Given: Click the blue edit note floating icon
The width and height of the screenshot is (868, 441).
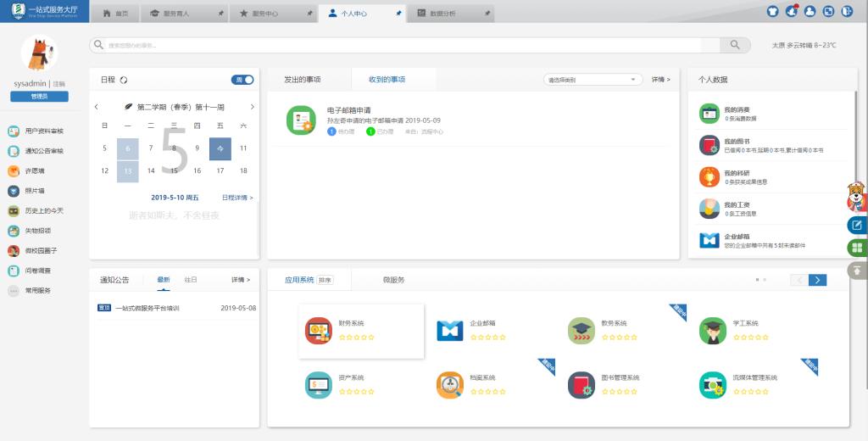Looking at the screenshot, I should [x=857, y=225].
